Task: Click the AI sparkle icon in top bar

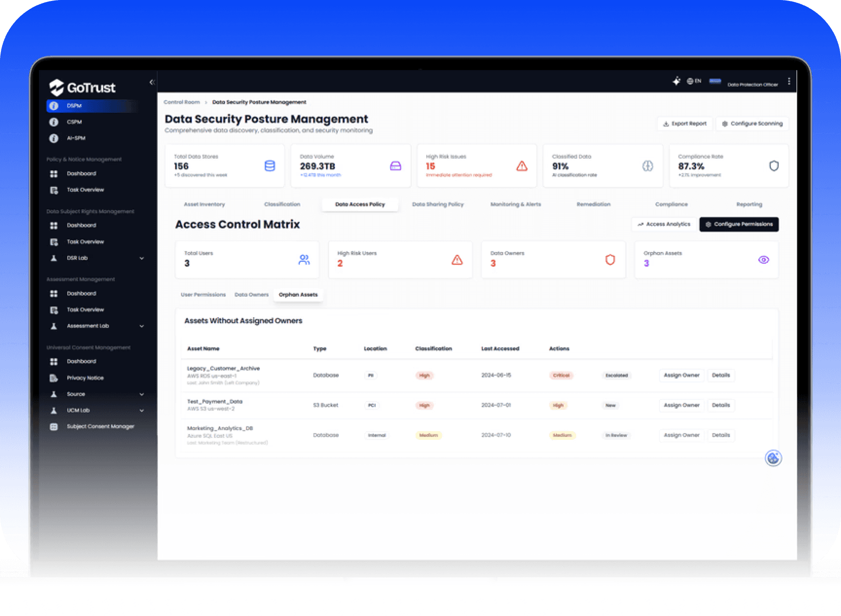Action: tap(676, 81)
